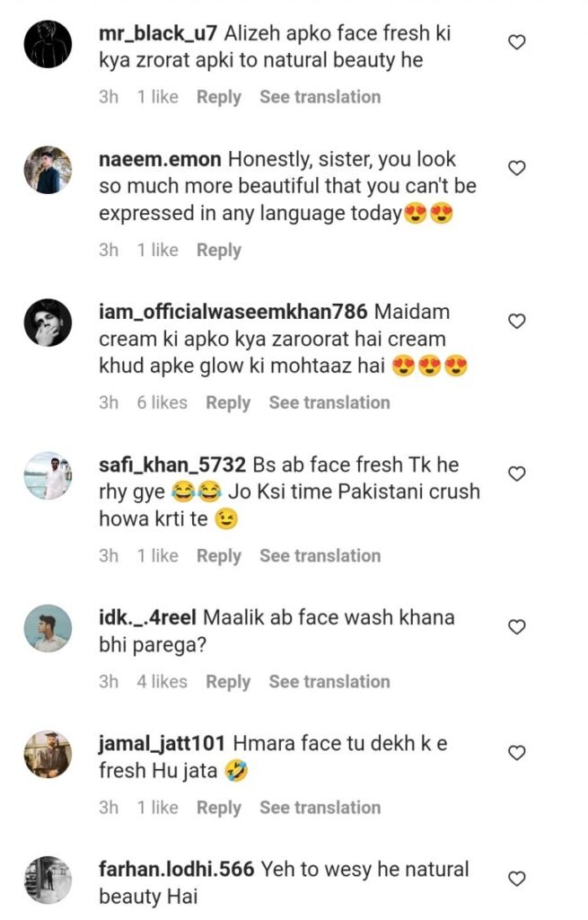Reply to mr_black_u7's comment

tap(219, 97)
